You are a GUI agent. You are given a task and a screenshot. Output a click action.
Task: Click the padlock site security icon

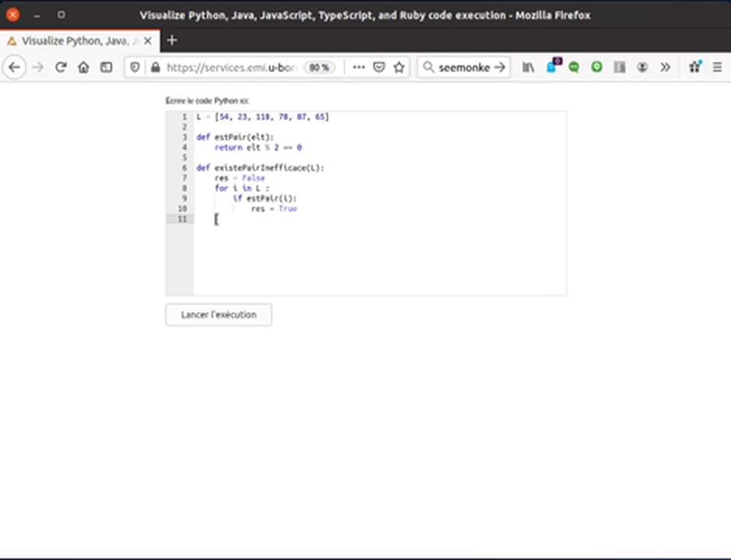tap(155, 68)
